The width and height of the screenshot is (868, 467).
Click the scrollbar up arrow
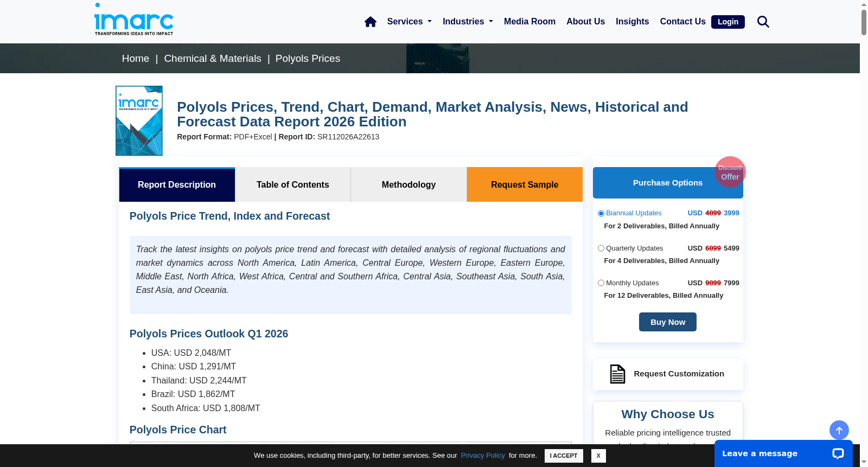click(x=864, y=4)
